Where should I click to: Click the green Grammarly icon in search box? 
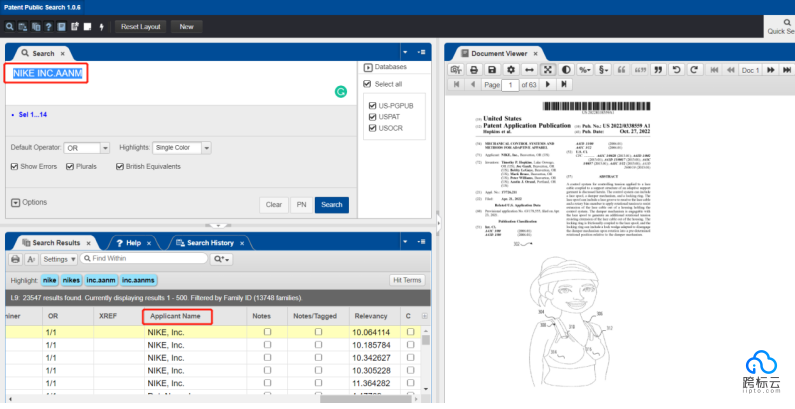tap(341, 92)
